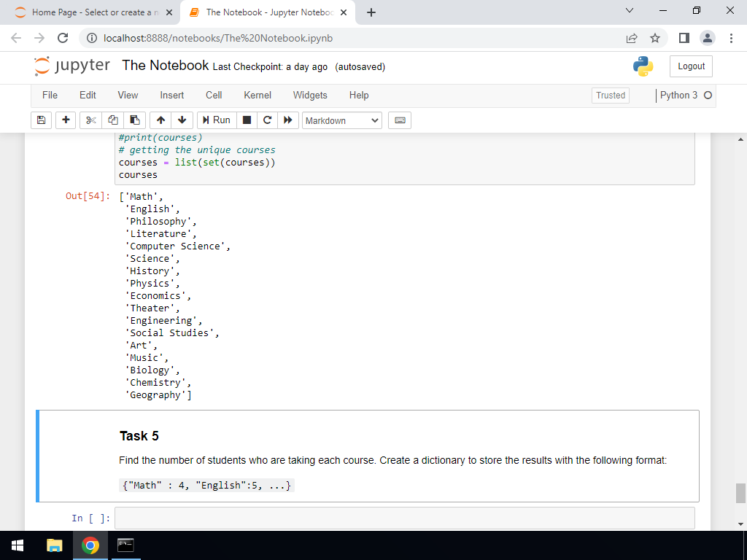The height and width of the screenshot is (560, 747).
Task: Open the browser tab search chevron
Action: click(x=632, y=12)
